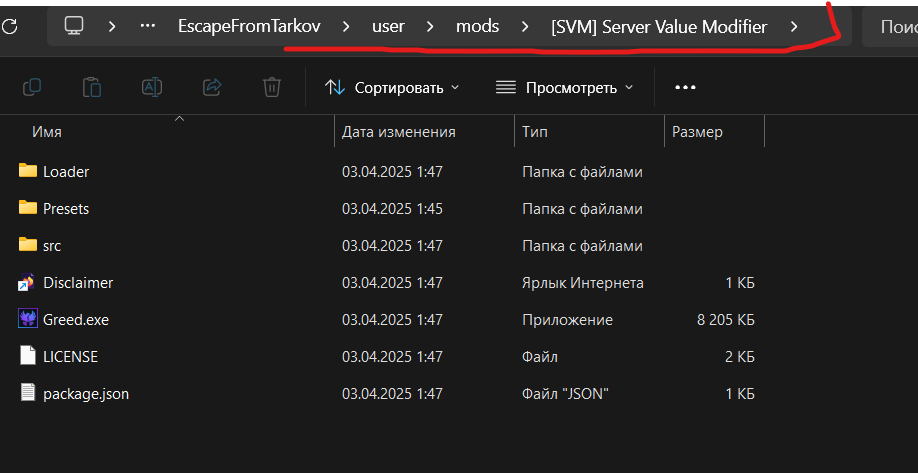Navigate to user folder in breadcrumb
Viewport: 918px width, 473px height.
(388, 26)
